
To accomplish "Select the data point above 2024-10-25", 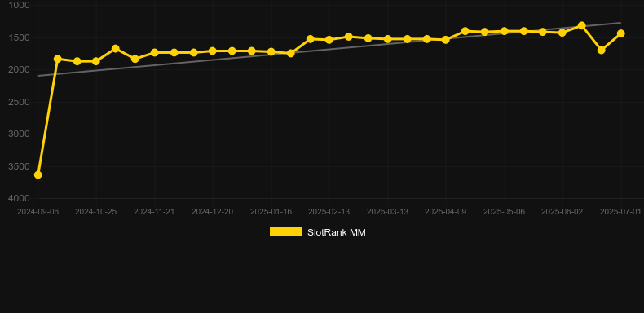I will (96, 61).
